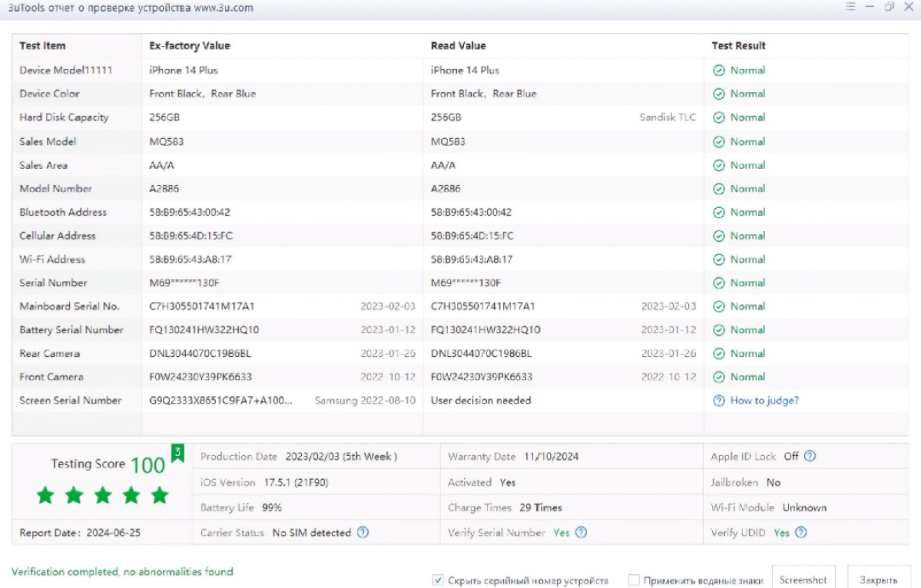Click the check icon in Bluetooth Address row

719,213
